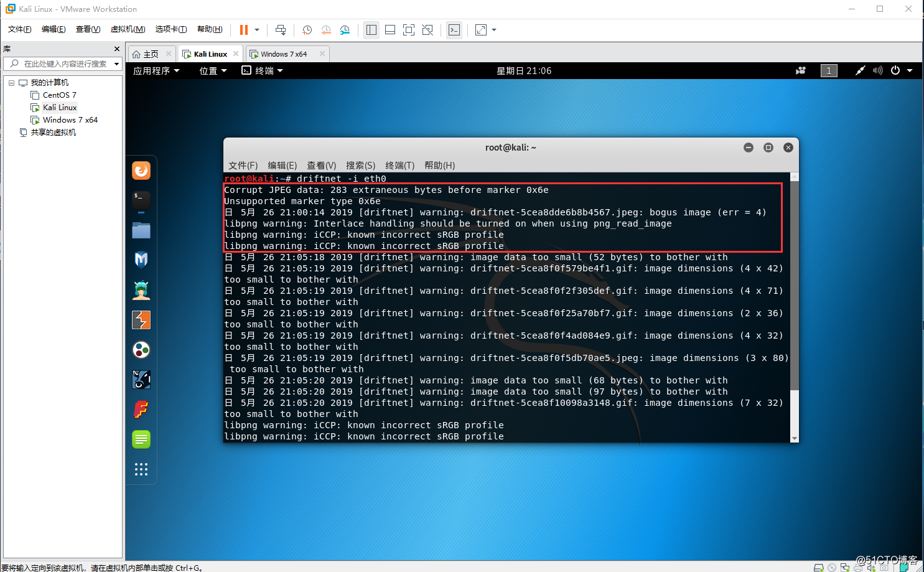Image resolution: width=924 pixels, height=572 pixels.
Task: Click the hard disk status icon in VMware status bar
Action: 819,568
